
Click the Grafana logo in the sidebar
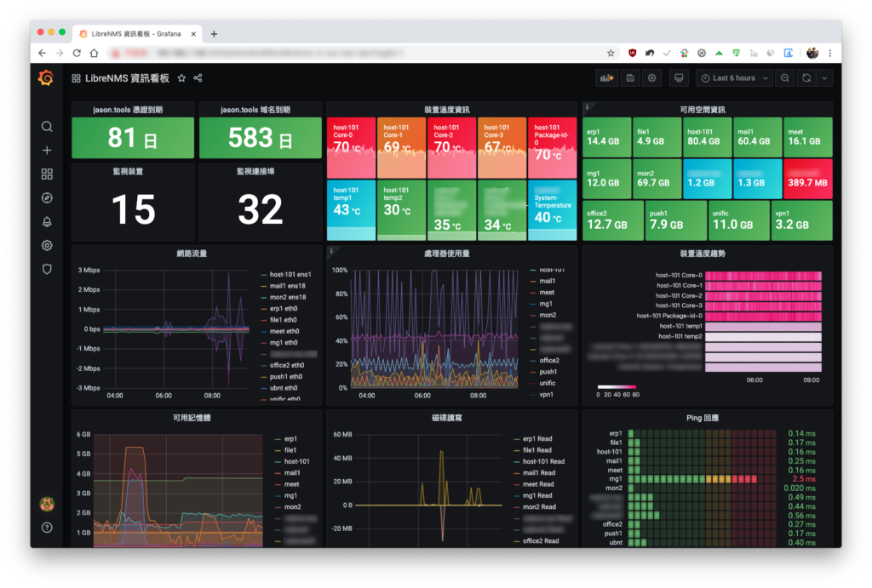coord(46,78)
